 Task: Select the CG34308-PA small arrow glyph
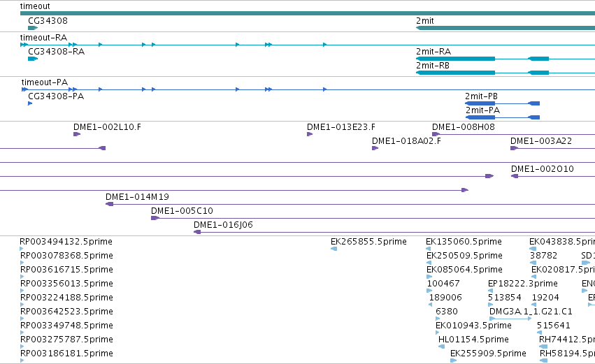[30, 103]
